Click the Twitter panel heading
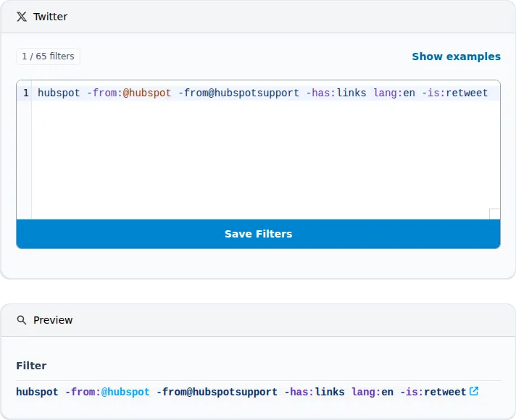The height and width of the screenshot is (420, 516). (x=50, y=17)
